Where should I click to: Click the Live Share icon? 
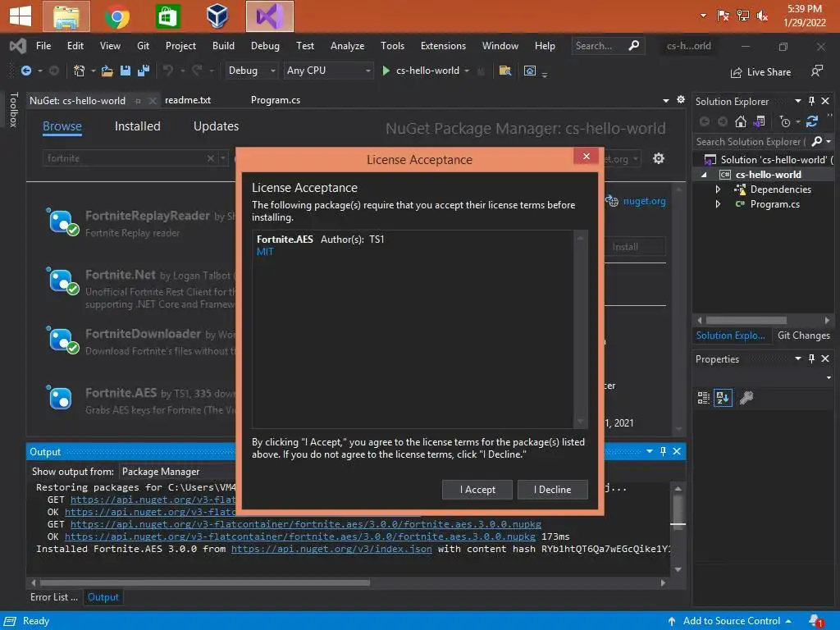[x=736, y=72]
